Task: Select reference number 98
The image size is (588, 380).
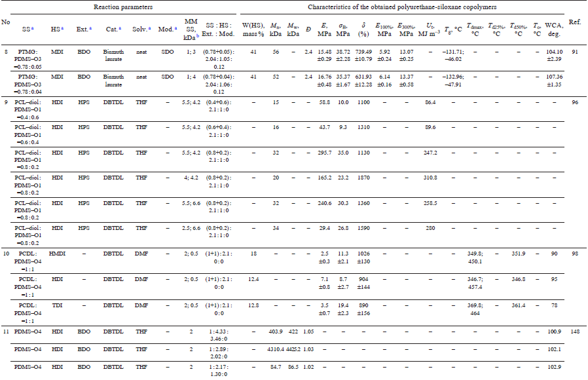Action: 574,254
